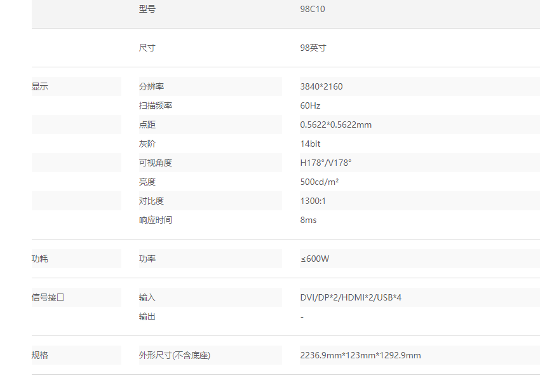Viewport: 540px width, 392px height.
Task: Select the DVI/DP*2/HDMI*2/USB*4 input value
Action: 351,297
